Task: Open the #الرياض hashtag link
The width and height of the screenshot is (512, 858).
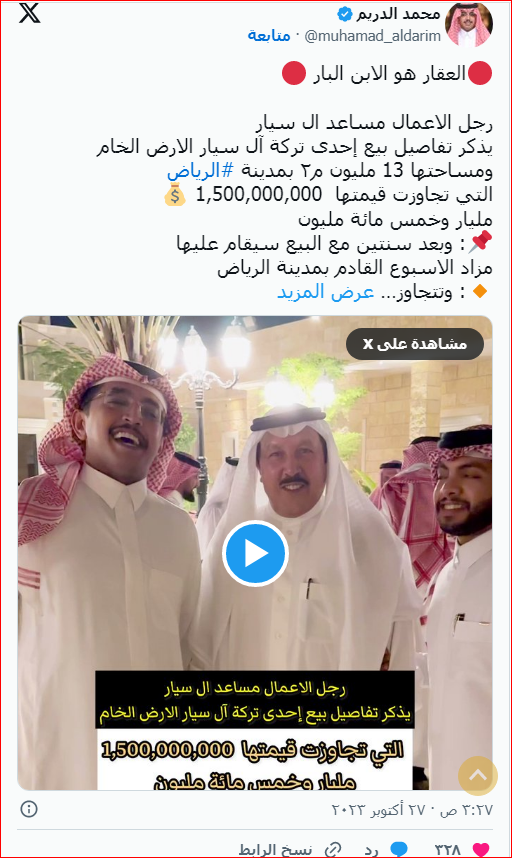Action: pos(200,170)
